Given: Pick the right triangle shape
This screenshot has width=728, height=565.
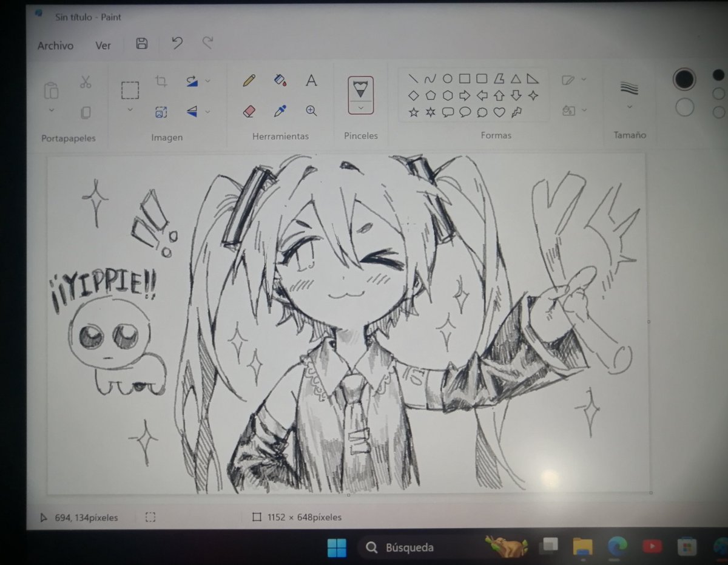Looking at the screenshot, I should pyautogui.click(x=533, y=79).
